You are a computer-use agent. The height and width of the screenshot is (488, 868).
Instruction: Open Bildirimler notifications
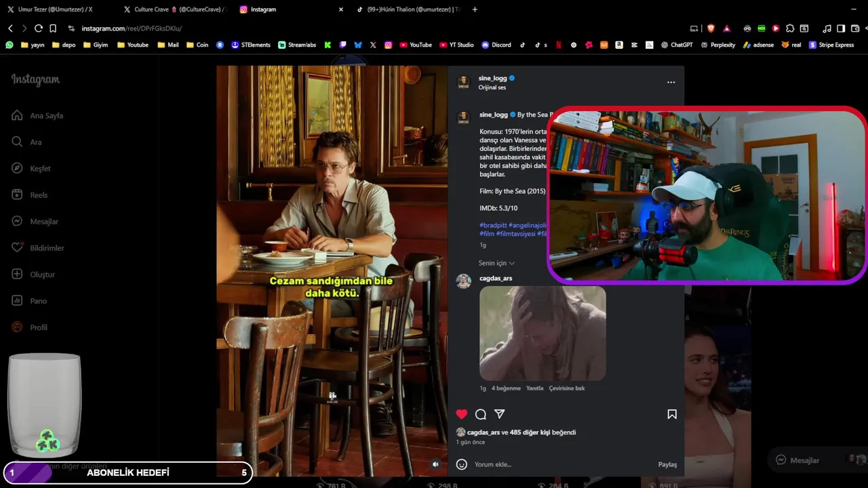click(x=38, y=247)
